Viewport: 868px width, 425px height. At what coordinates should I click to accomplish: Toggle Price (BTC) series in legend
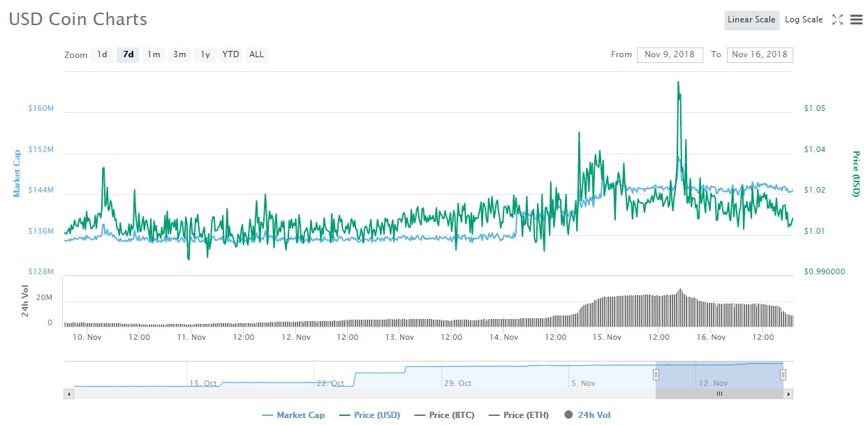[x=444, y=415]
